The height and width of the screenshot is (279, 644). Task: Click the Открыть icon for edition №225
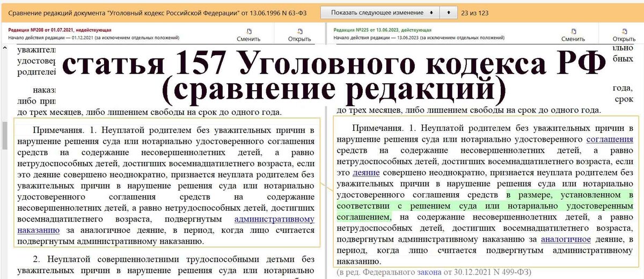tap(624, 35)
